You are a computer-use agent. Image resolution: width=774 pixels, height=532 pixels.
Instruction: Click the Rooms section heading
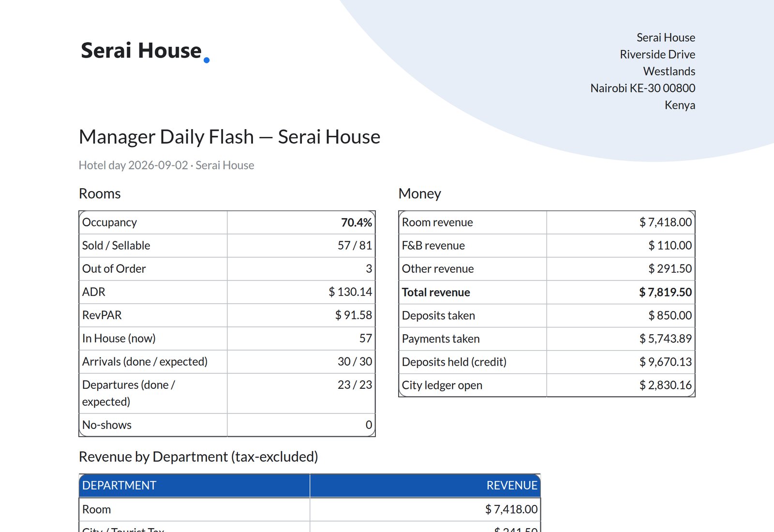click(x=100, y=194)
